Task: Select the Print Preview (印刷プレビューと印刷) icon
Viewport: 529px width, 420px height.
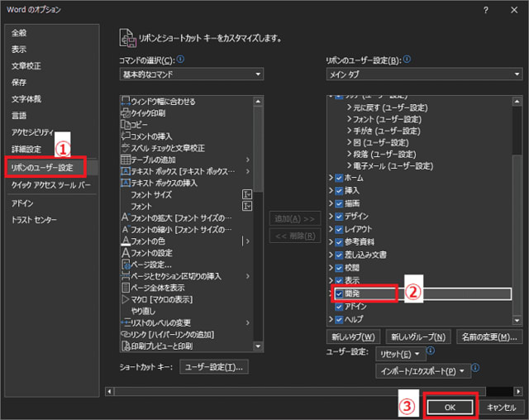Action: pos(126,346)
